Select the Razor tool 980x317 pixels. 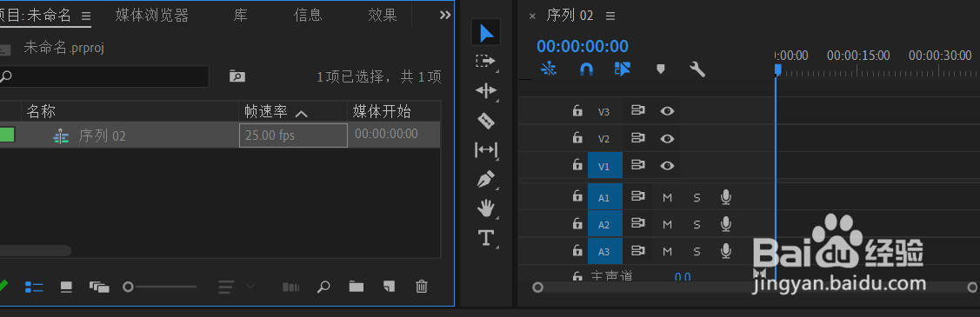tap(486, 121)
